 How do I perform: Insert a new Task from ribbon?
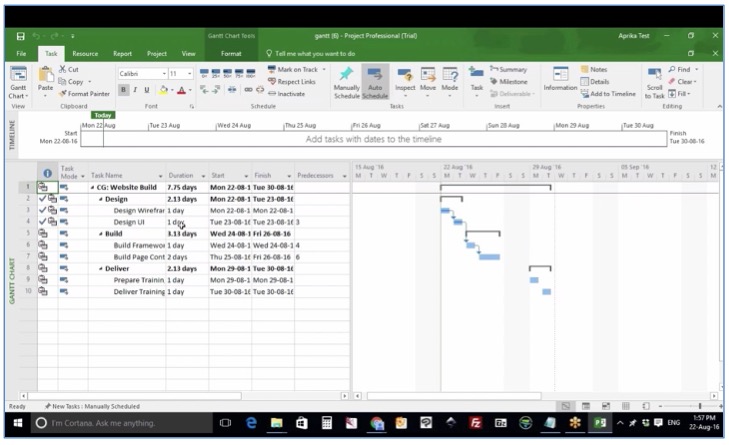pyautogui.click(x=477, y=81)
